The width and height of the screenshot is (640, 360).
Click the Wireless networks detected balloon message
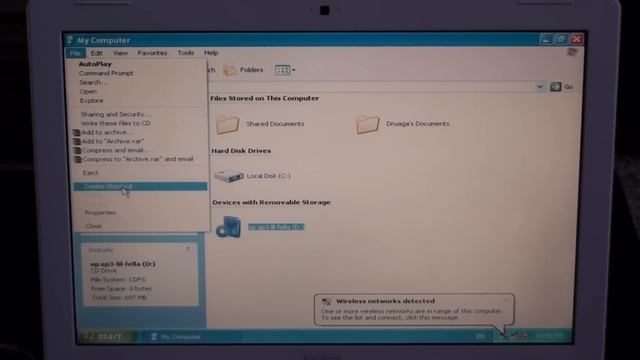point(414,310)
